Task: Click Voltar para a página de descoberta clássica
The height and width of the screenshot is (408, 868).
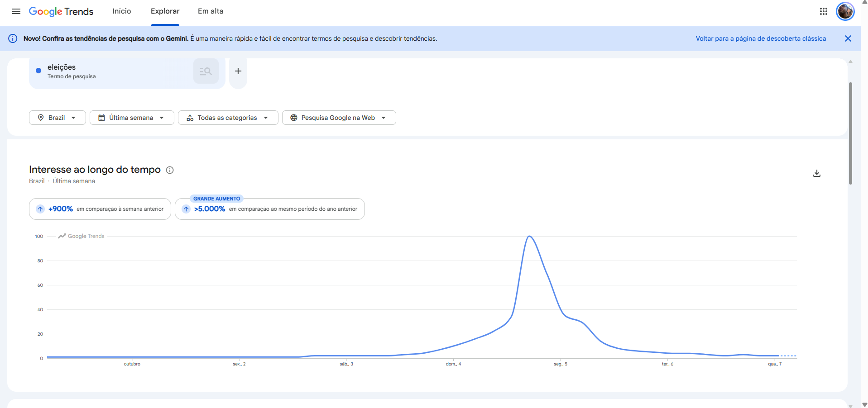Action: point(761,38)
